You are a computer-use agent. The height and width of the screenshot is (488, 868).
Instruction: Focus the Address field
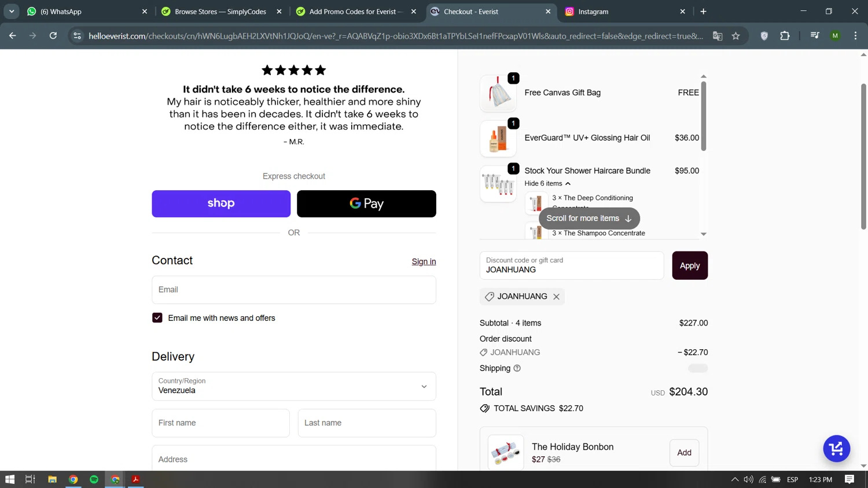pos(294,459)
